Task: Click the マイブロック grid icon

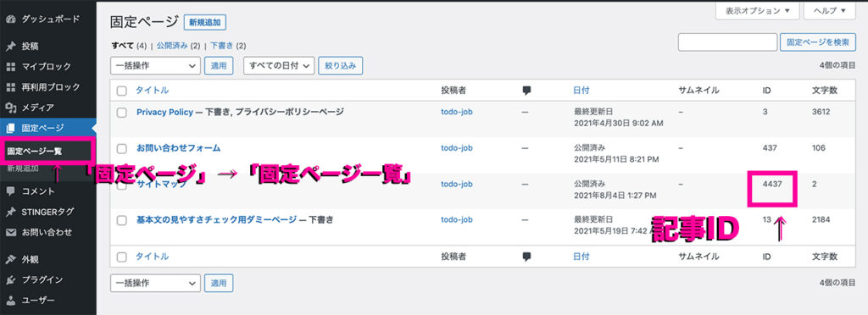Action: pos(10,67)
